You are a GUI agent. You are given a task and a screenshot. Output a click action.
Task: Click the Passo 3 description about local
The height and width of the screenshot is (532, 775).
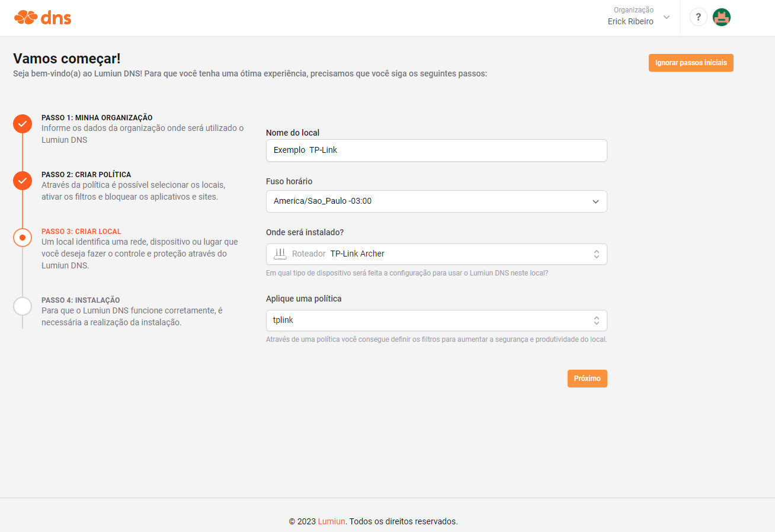tap(140, 254)
